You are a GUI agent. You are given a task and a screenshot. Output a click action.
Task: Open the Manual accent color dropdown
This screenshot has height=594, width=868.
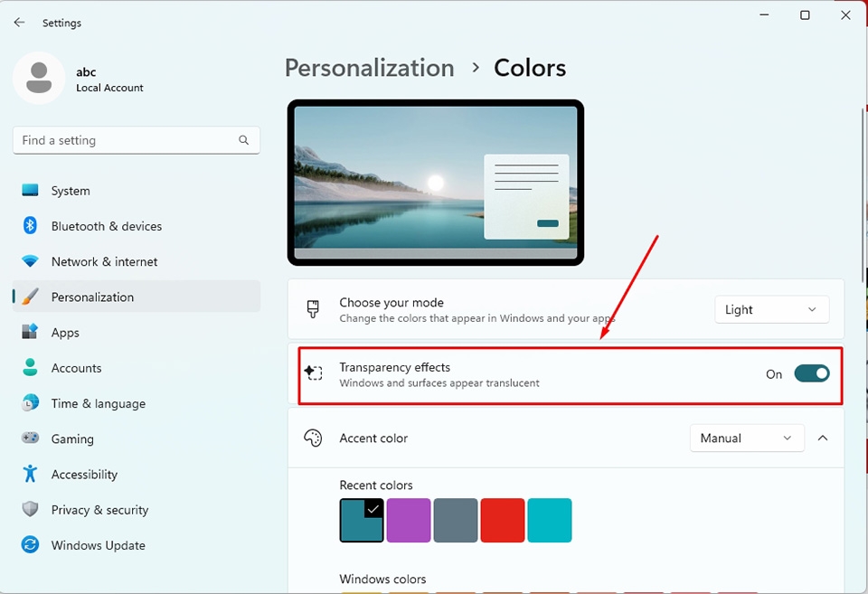[x=747, y=438]
